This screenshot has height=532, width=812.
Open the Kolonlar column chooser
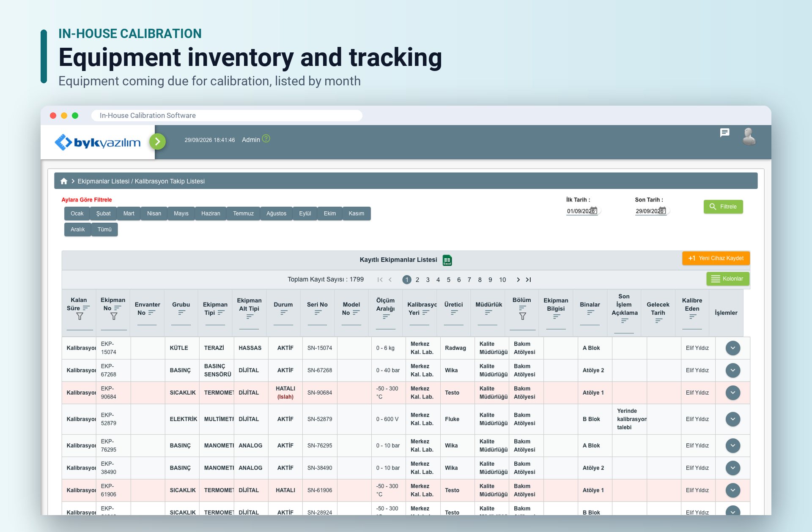coord(727,279)
